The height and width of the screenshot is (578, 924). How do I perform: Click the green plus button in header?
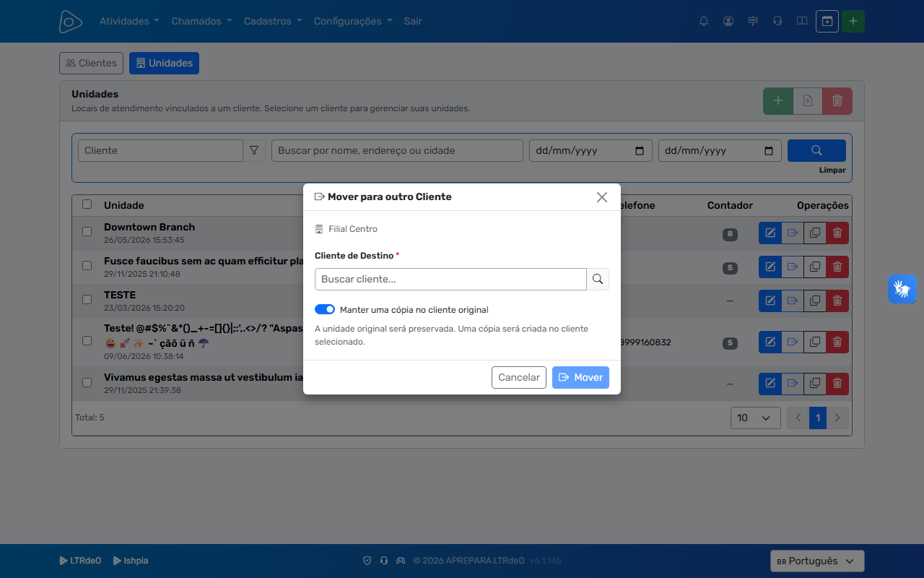coord(853,21)
